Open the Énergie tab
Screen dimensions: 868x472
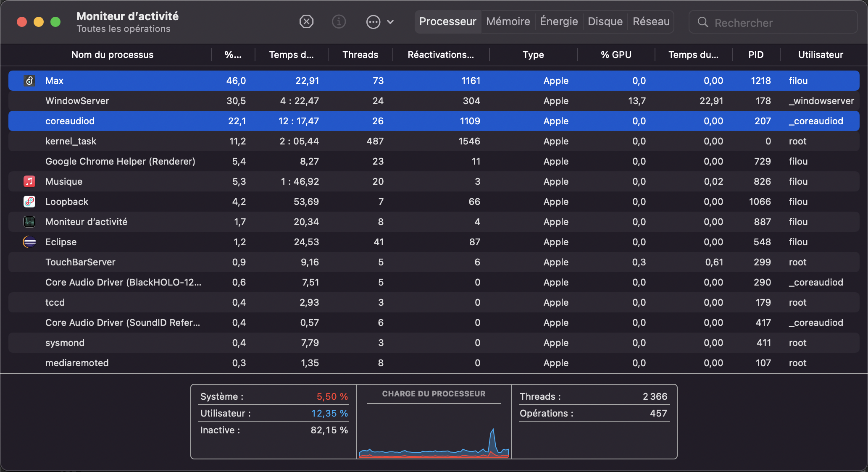[x=559, y=21]
